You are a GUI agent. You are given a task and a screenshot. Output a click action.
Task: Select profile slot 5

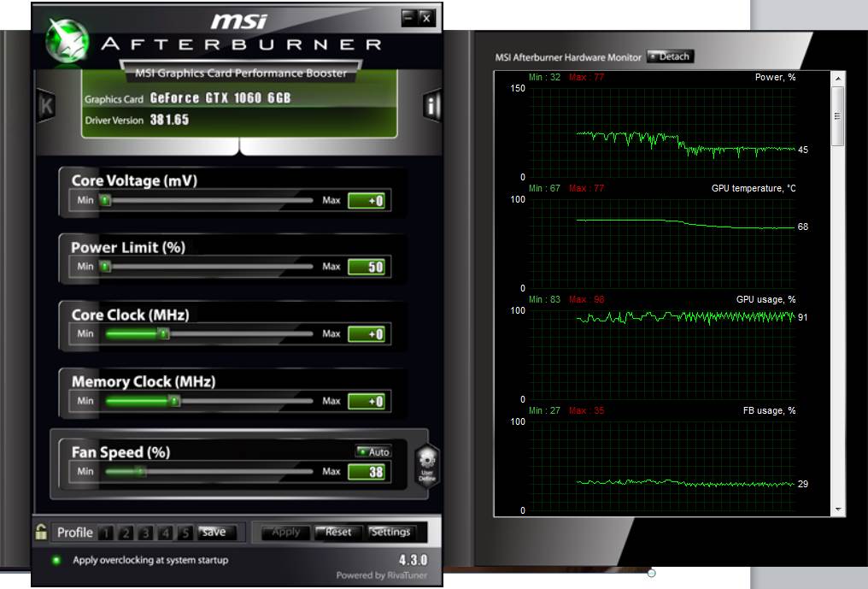click(x=185, y=533)
